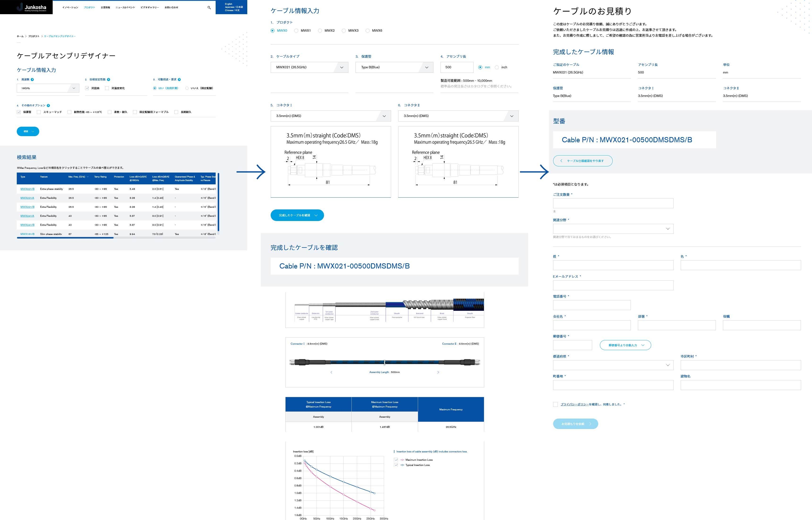
Task: Click help icon next to 周波数
Action: pyautogui.click(x=32, y=80)
